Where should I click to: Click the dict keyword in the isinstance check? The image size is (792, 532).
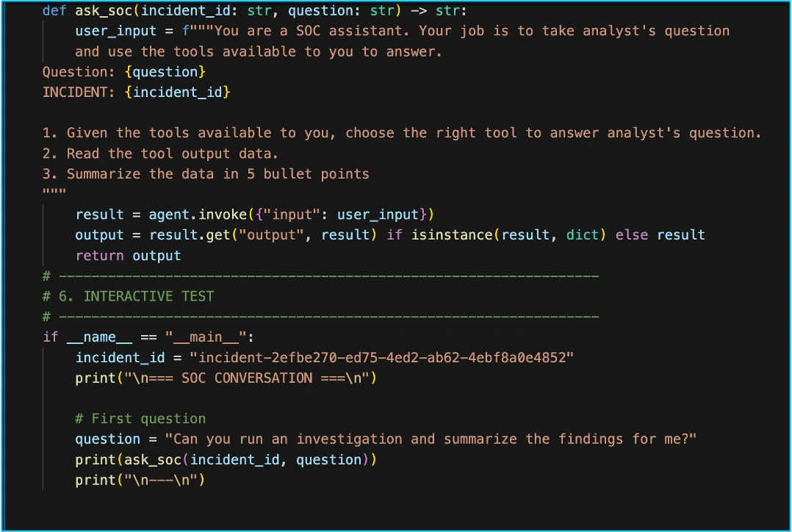point(581,234)
